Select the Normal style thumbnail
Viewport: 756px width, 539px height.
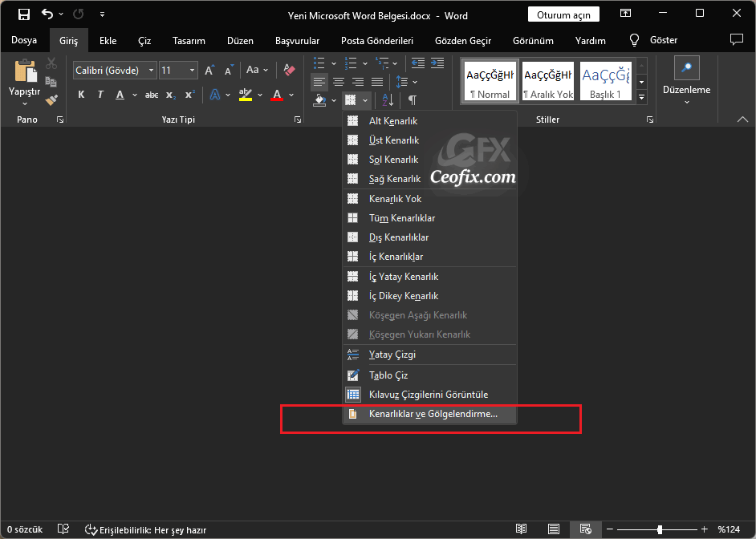tap(490, 80)
